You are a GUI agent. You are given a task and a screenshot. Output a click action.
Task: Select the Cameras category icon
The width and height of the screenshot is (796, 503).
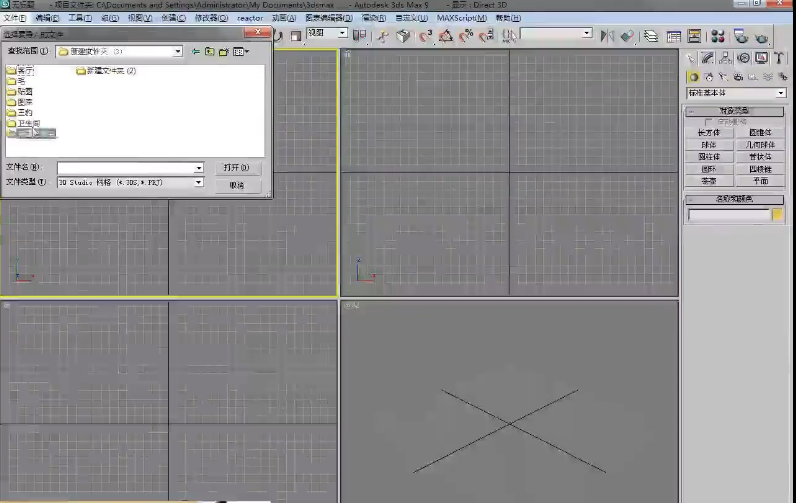[738, 77]
